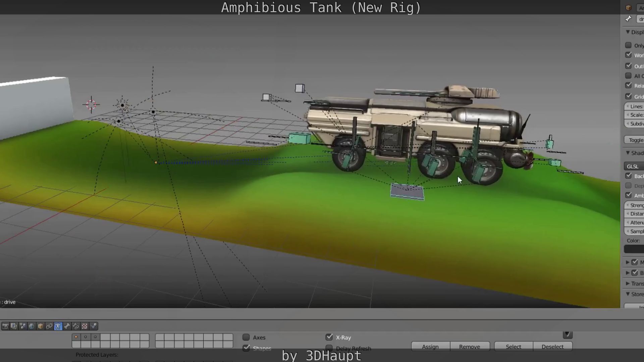Open the bone group specials dropdown arrow
This screenshot has height=362, width=644.
568,334
